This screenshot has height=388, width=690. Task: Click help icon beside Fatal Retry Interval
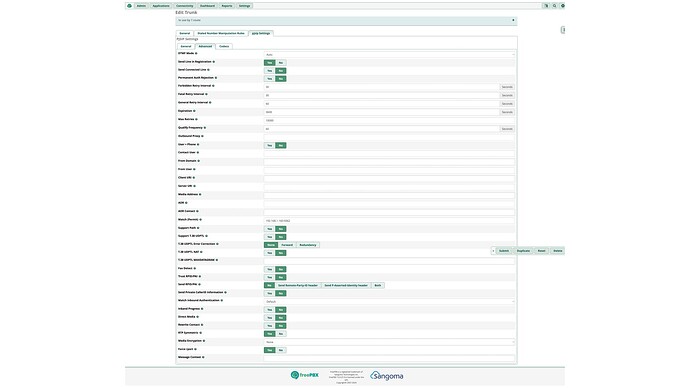point(206,94)
